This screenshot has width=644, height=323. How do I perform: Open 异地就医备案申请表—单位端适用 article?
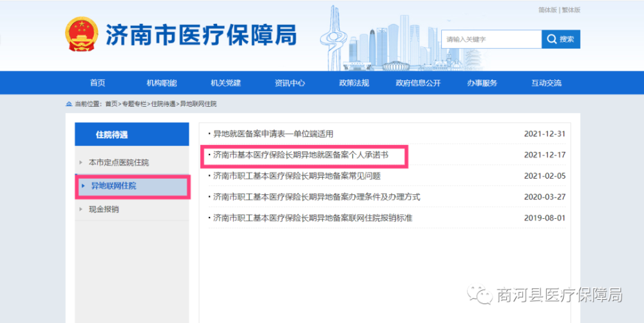pyautogui.click(x=273, y=134)
